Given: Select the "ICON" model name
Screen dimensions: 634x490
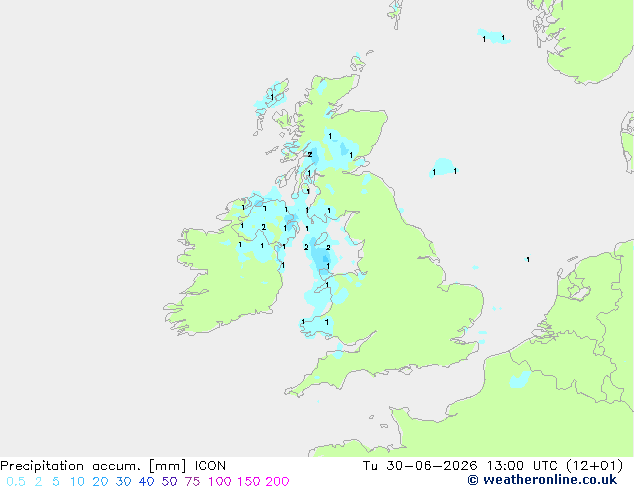Looking at the screenshot, I should [x=210, y=466].
